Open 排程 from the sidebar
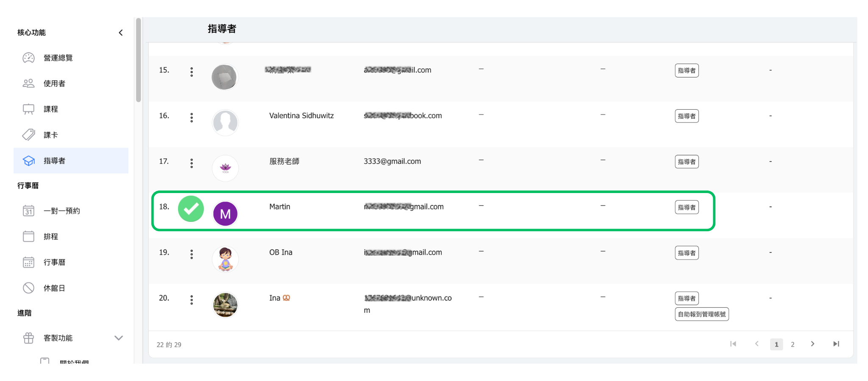Viewport: 868px width, 381px height. coord(51,237)
